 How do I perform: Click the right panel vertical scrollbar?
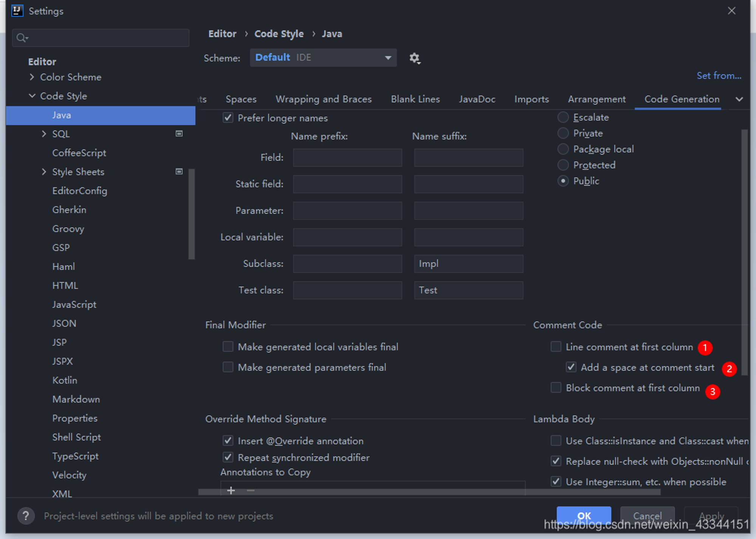click(745, 252)
